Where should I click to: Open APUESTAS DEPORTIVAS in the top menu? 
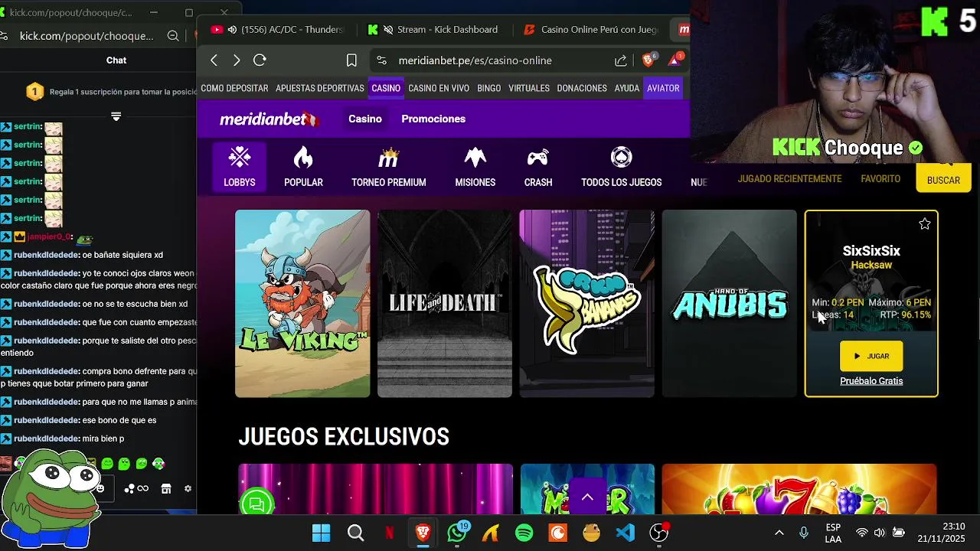pos(319,88)
